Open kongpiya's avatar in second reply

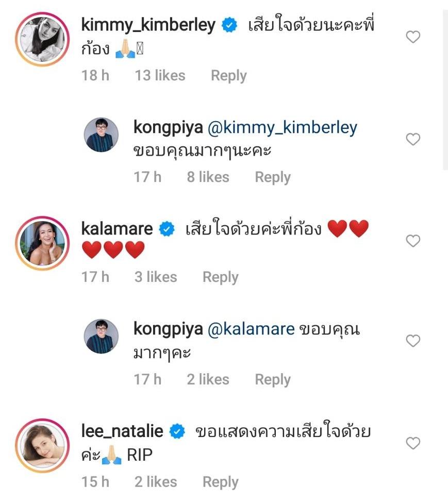pyautogui.click(x=101, y=337)
